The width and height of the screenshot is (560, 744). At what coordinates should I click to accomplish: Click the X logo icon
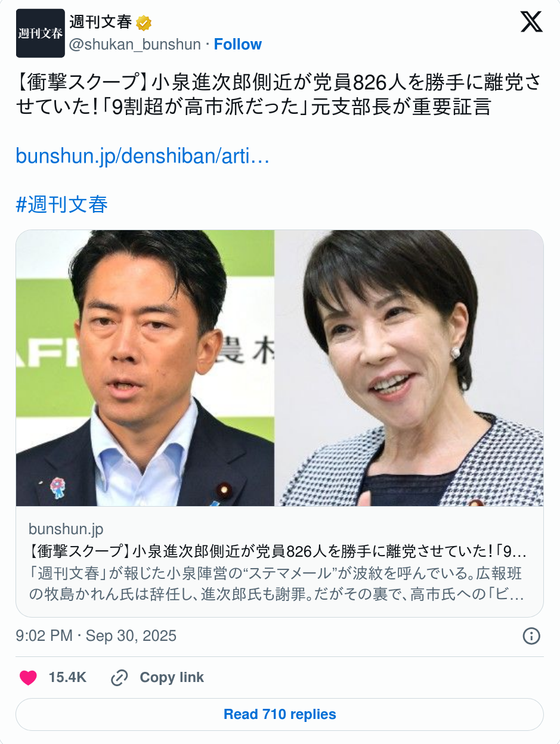[x=531, y=22]
